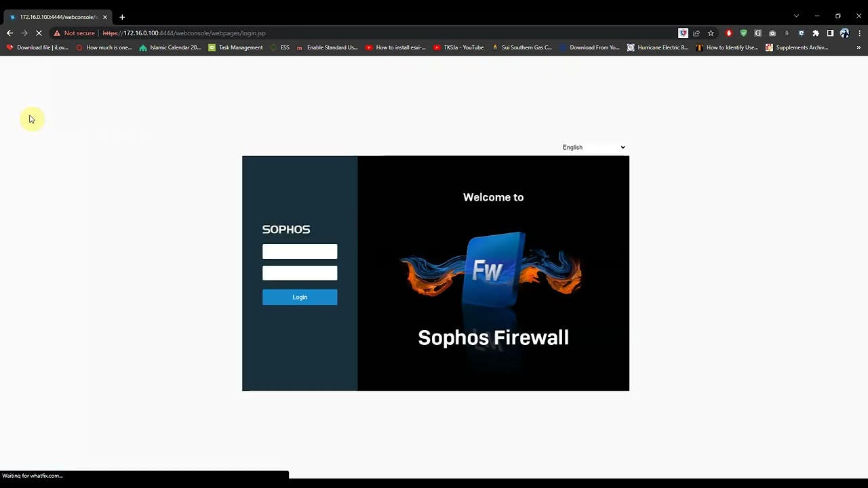Select the 172.16.0.100:4444 webconsole tab

coord(58,17)
